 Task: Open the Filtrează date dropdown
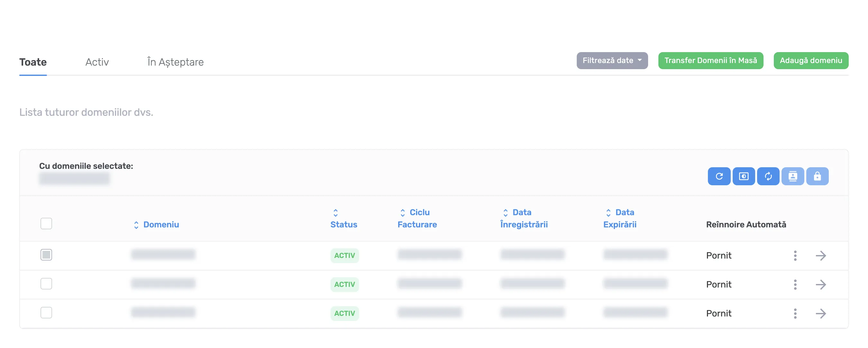click(612, 60)
